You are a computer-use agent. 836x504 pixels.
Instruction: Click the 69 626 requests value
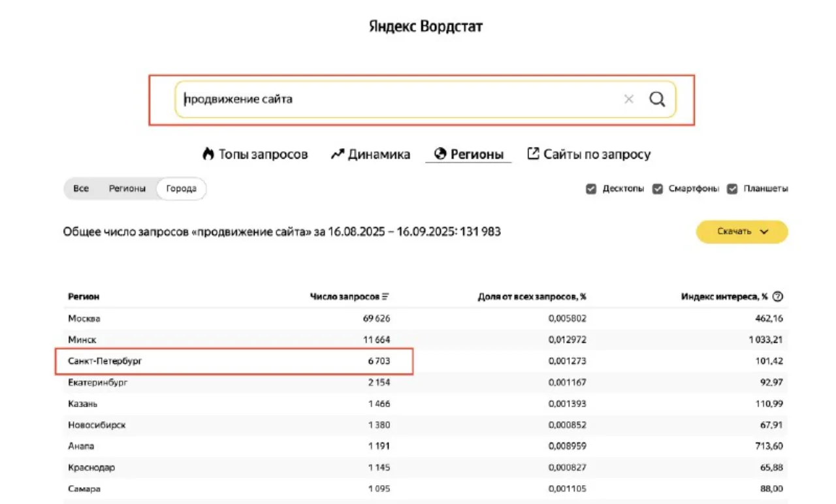click(376, 319)
